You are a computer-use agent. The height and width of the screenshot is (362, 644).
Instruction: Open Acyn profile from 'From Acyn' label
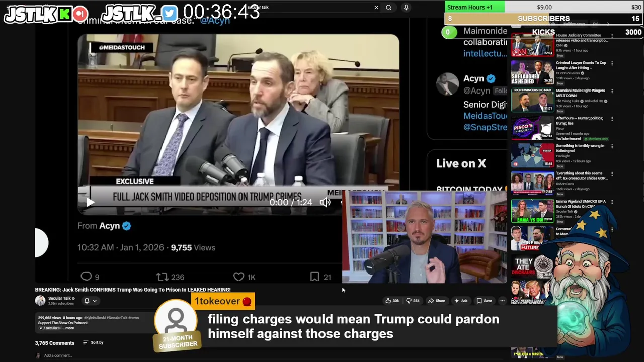[109, 226]
